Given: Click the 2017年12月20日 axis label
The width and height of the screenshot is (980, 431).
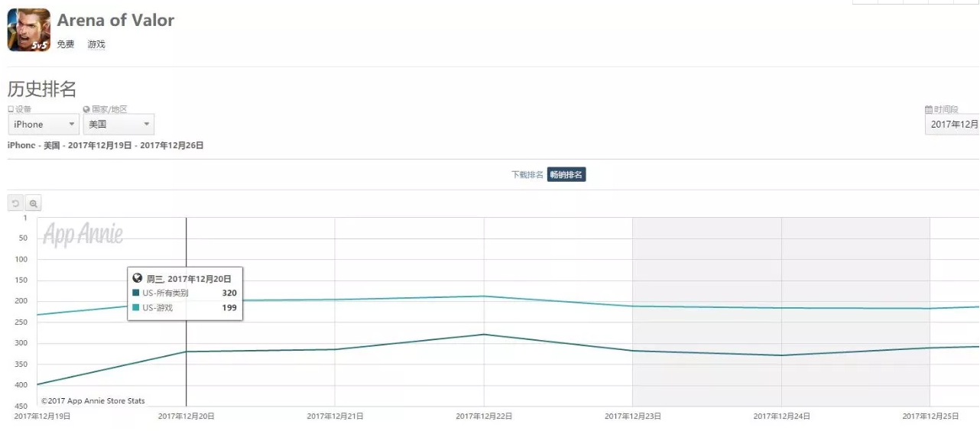Looking at the screenshot, I should [186, 416].
